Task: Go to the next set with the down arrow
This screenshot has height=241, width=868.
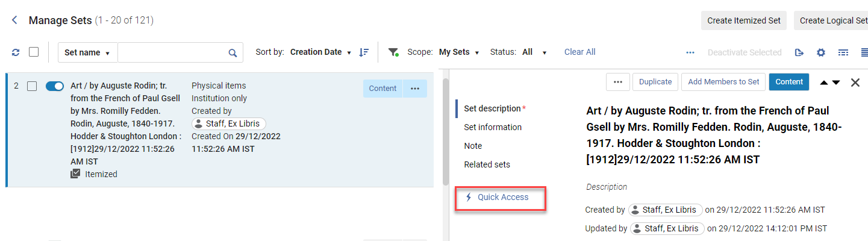Action: click(836, 83)
